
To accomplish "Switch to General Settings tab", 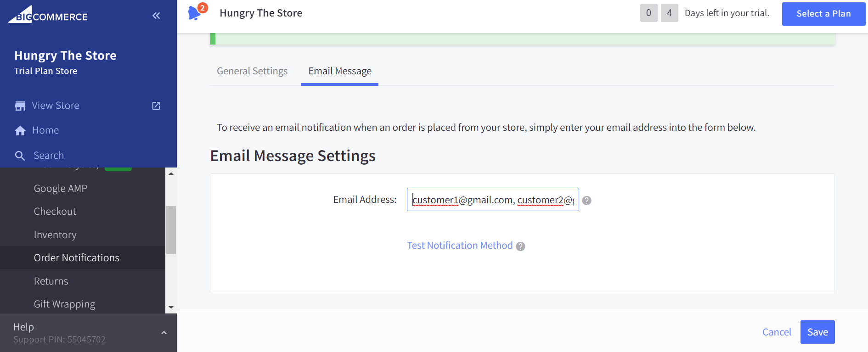I will click(252, 71).
